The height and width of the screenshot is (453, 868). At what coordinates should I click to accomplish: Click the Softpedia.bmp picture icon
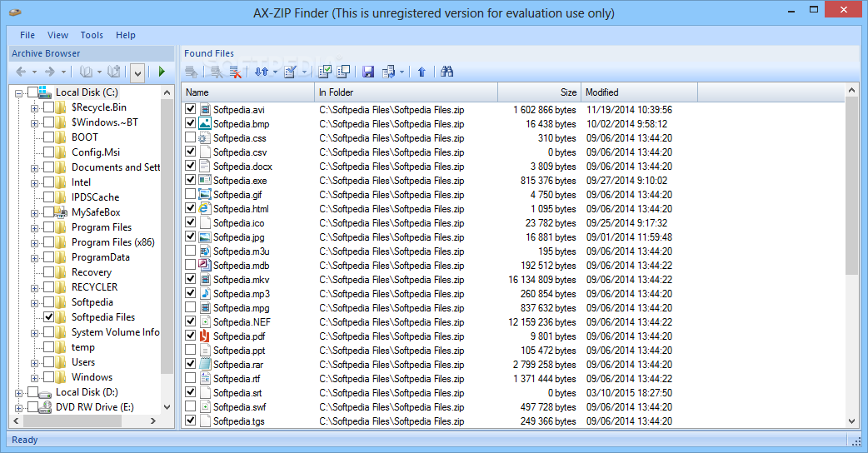pos(205,123)
